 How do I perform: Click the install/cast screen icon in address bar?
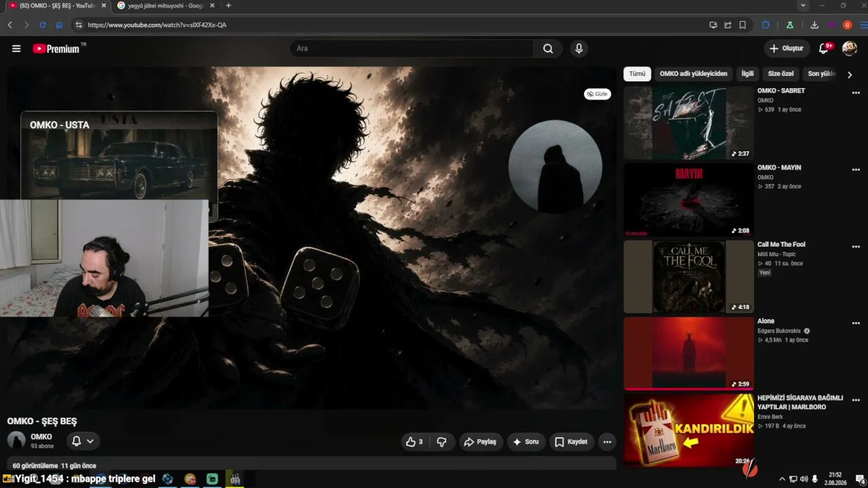pyautogui.click(x=713, y=25)
